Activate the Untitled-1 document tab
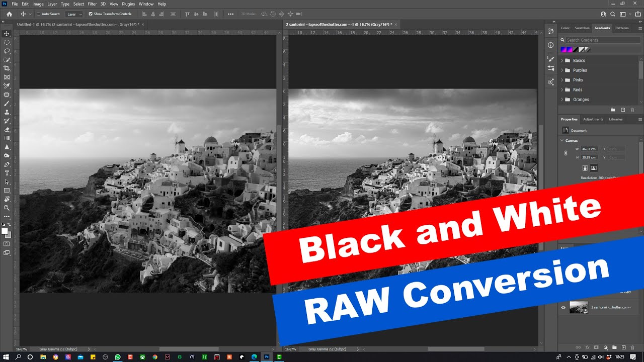 click(x=78, y=24)
